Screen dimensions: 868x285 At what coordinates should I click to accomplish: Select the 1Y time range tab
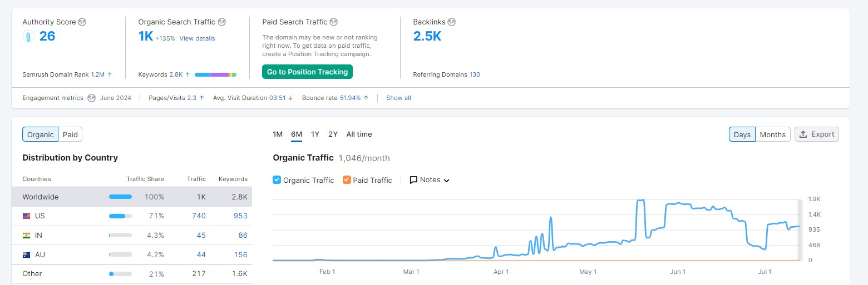[315, 134]
